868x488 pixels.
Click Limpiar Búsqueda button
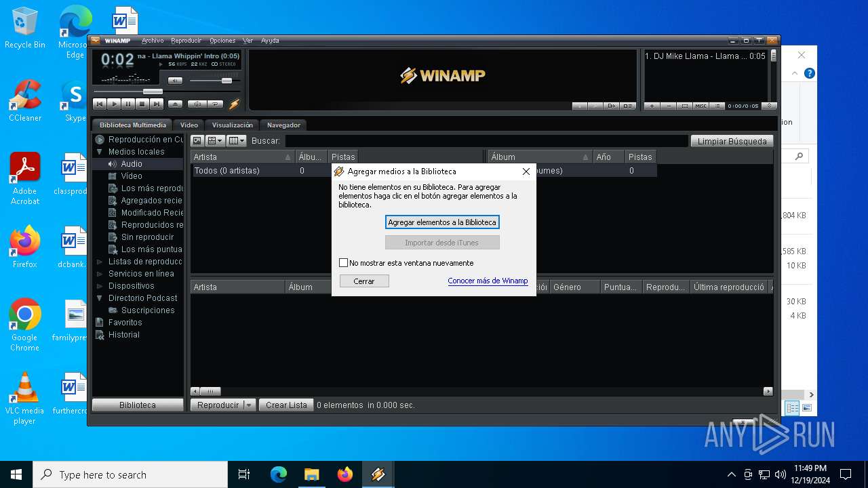(732, 141)
